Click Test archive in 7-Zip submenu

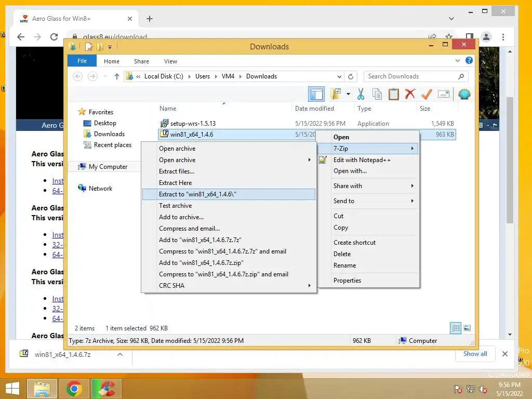coord(229,206)
